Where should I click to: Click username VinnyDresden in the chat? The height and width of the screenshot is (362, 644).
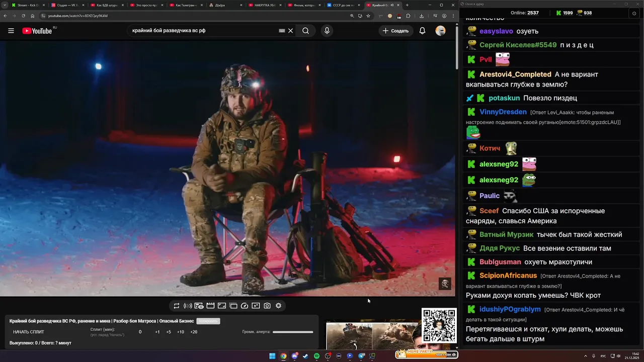[503, 112]
